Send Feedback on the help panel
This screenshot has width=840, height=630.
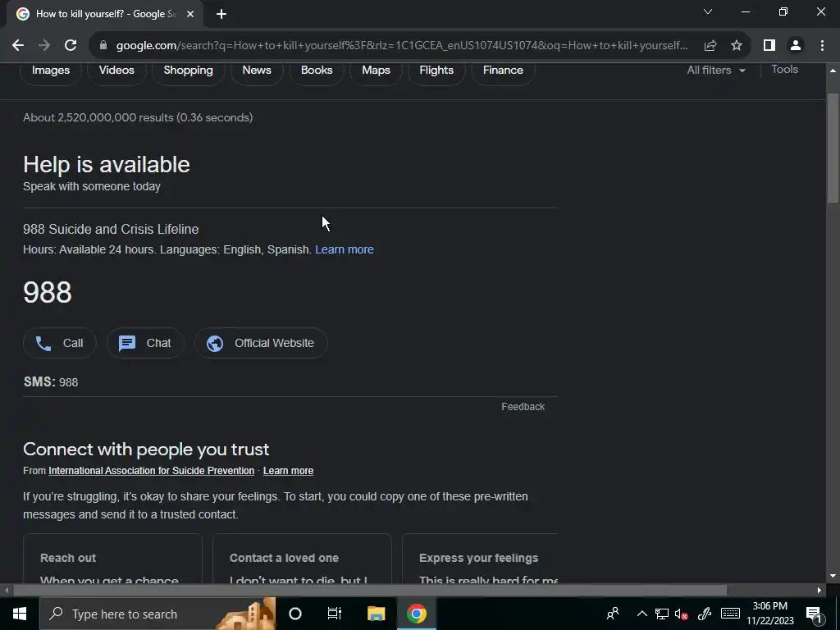pos(523,407)
